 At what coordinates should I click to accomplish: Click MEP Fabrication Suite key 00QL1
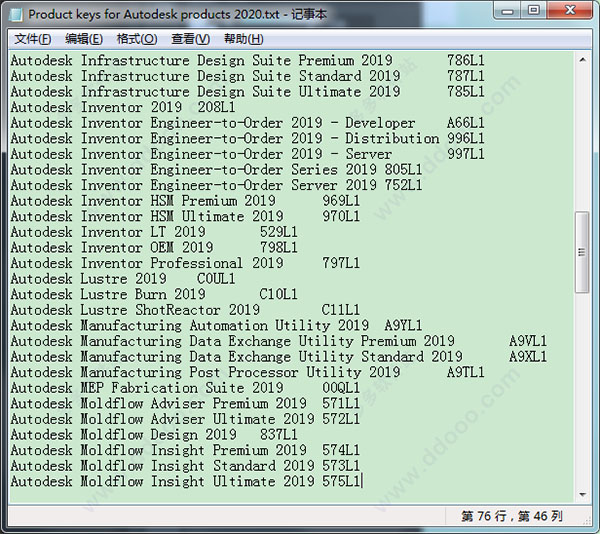coord(341,388)
